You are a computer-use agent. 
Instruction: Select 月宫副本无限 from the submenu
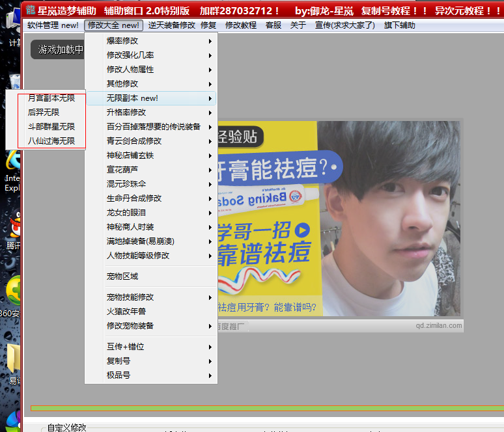pyautogui.click(x=51, y=98)
